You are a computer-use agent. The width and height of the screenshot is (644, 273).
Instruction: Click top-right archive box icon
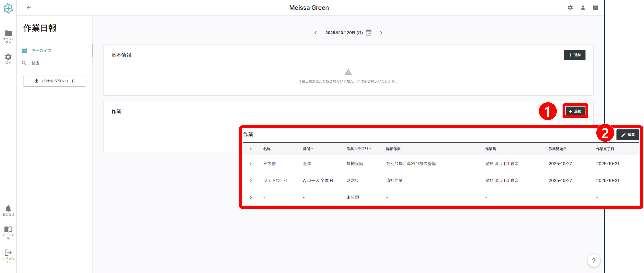coord(596,8)
